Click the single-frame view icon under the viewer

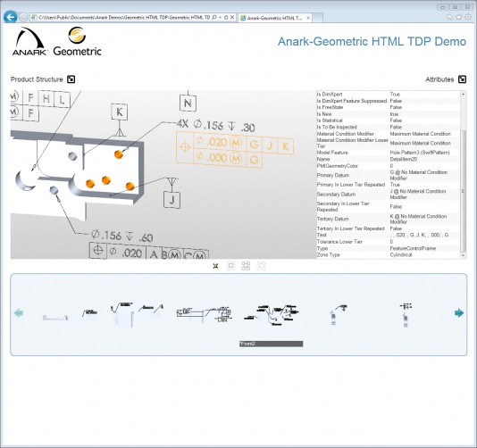coord(230,266)
